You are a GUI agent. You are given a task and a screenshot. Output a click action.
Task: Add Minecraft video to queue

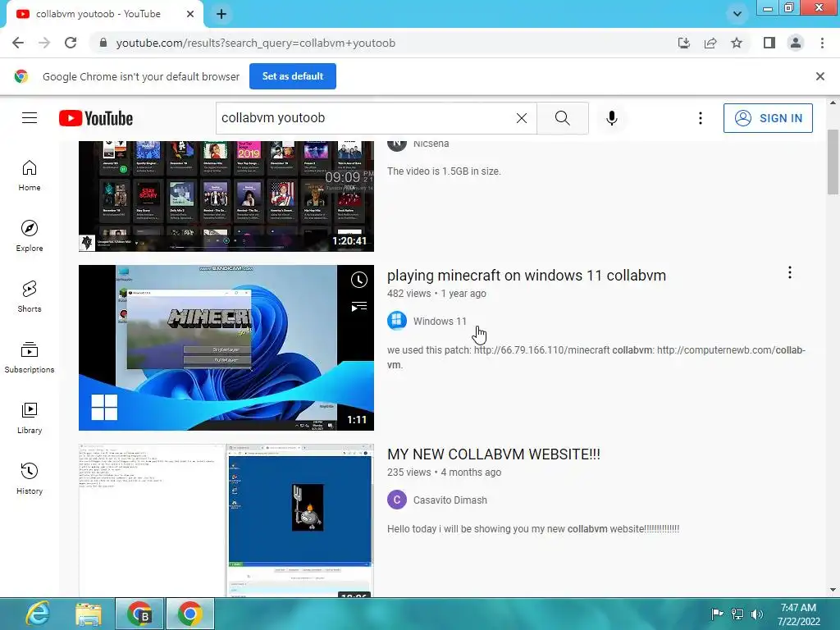click(359, 307)
